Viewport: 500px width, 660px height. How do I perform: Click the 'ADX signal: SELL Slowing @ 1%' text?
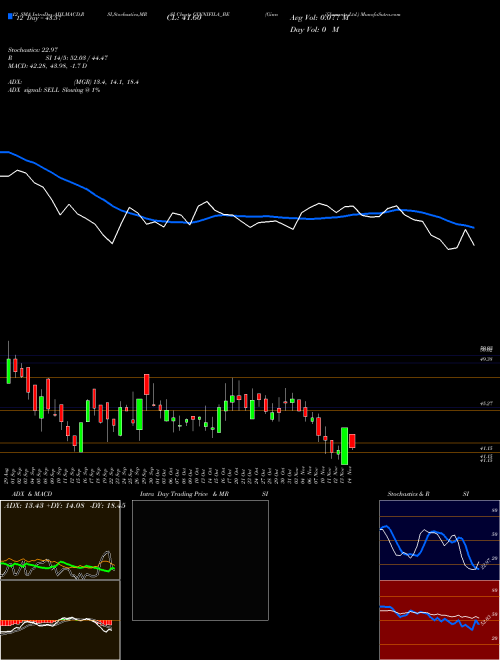coord(54,90)
